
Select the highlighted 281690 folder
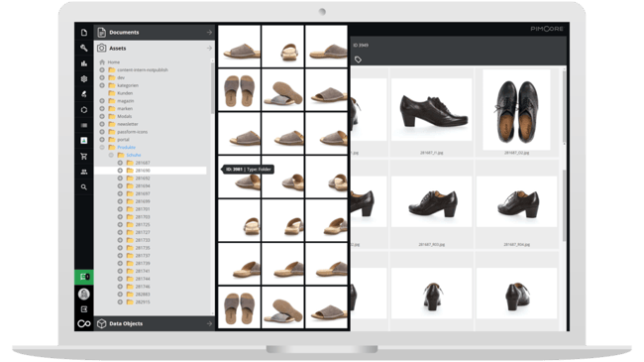pyautogui.click(x=151, y=171)
